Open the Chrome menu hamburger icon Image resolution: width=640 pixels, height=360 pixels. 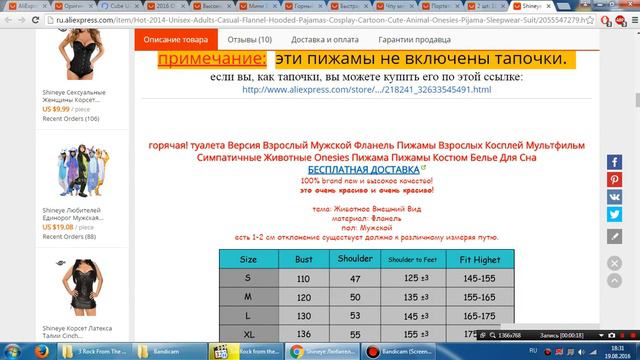tap(635, 20)
